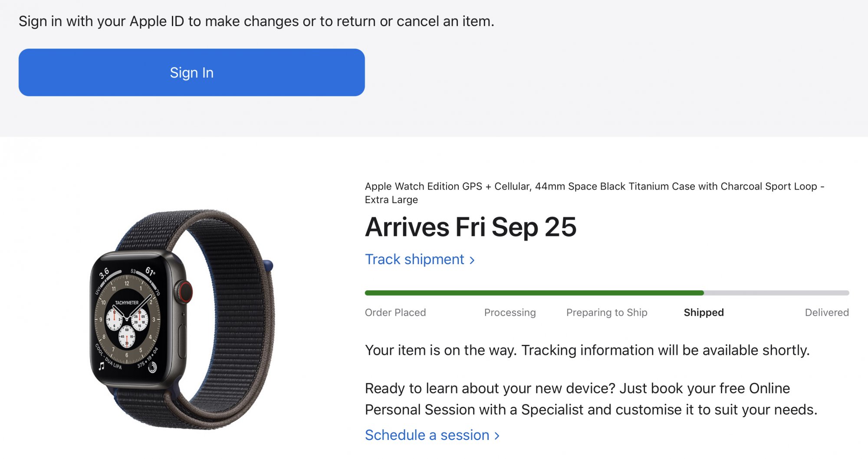
Task: Click the gray unfilled end of the progress bar
Action: pyautogui.click(x=777, y=293)
